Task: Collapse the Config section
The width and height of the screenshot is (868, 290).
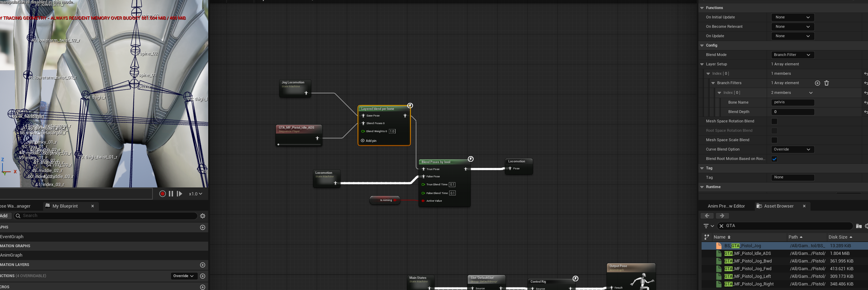Action: (x=702, y=46)
